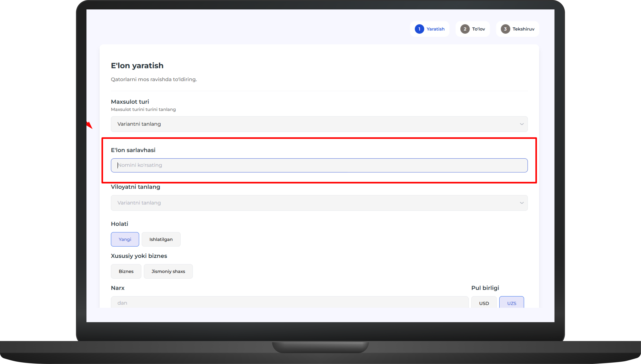
Task: Go to the Yaratish step tab
Action: pyautogui.click(x=435, y=29)
